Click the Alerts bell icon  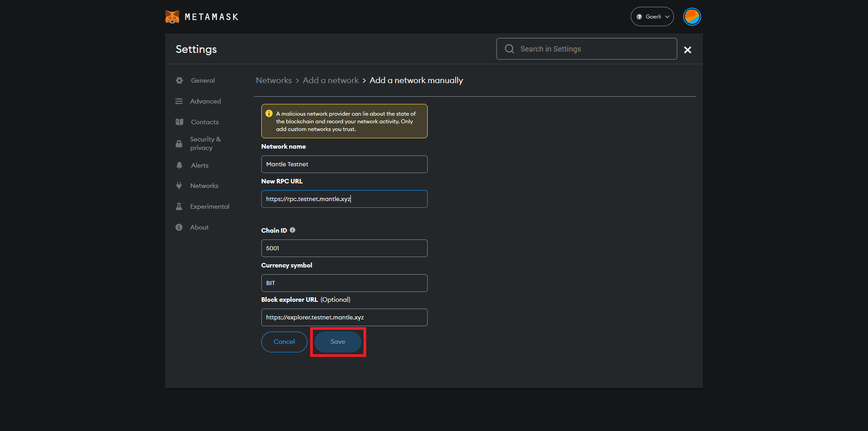179,165
